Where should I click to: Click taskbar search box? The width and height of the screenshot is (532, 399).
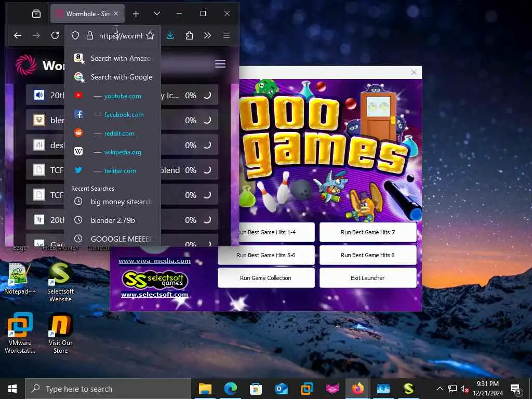click(x=108, y=389)
